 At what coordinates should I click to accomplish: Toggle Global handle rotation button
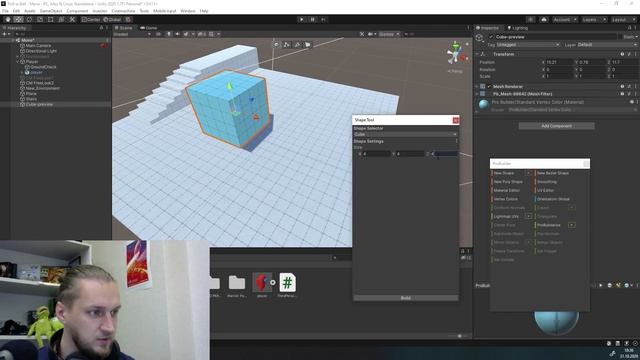(112, 20)
